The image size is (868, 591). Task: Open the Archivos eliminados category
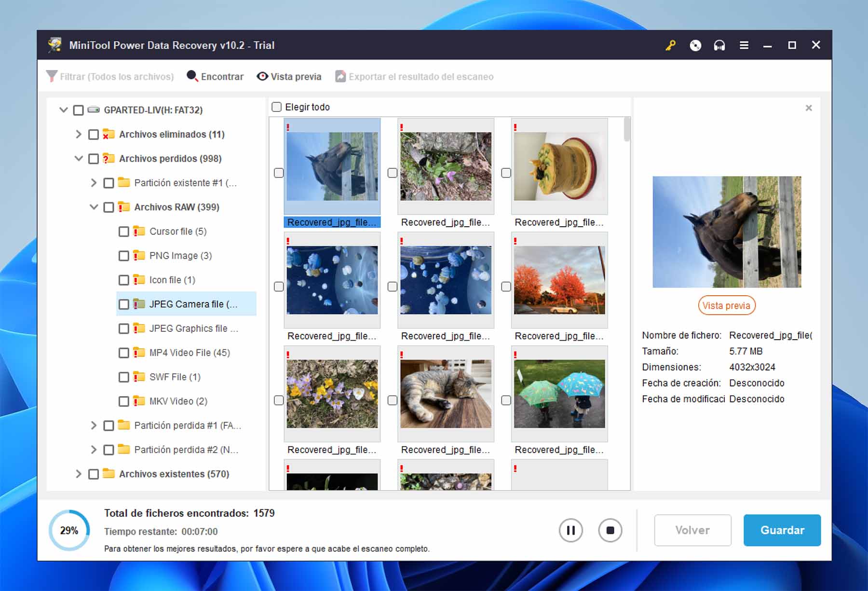[79, 134]
